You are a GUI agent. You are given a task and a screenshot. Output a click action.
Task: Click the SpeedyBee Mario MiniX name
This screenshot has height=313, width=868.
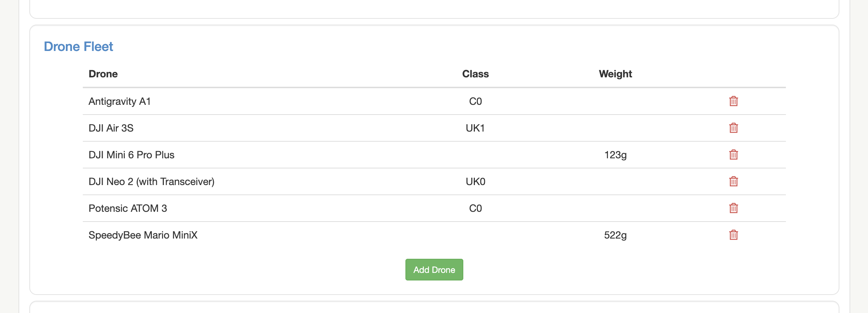tap(143, 235)
